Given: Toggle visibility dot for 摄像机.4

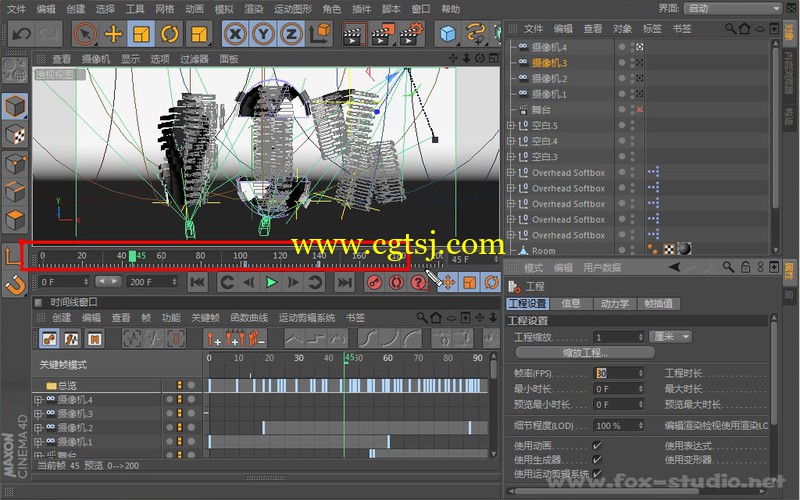Looking at the screenshot, I should coord(622,47).
